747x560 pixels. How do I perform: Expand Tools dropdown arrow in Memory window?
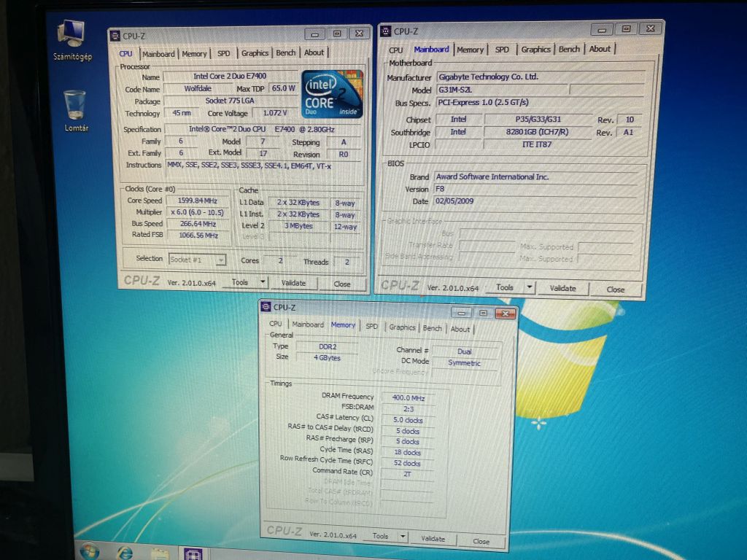pyautogui.click(x=403, y=536)
